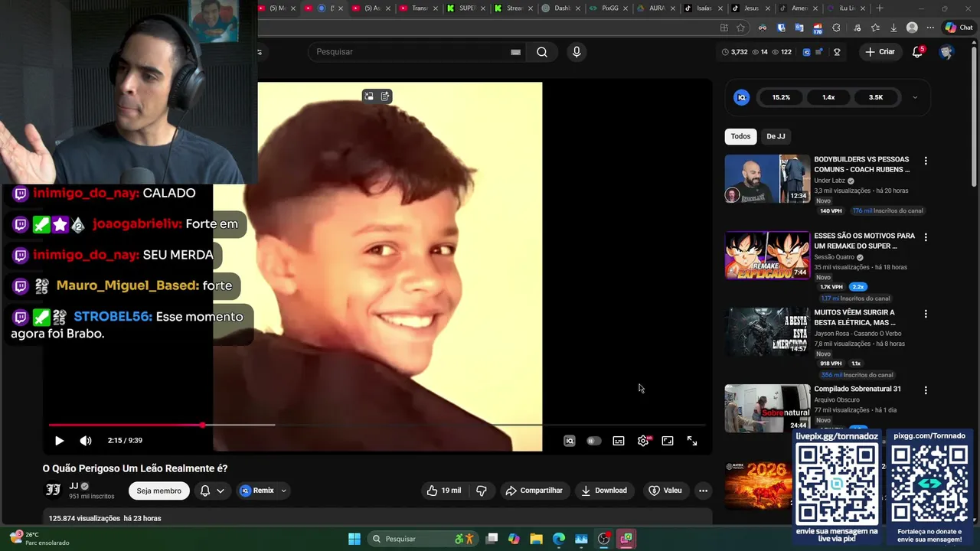Viewport: 980px width, 551px height.
Task: Click the video progress bar scrubber
Action: pyautogui.click(x=203, y=425)
